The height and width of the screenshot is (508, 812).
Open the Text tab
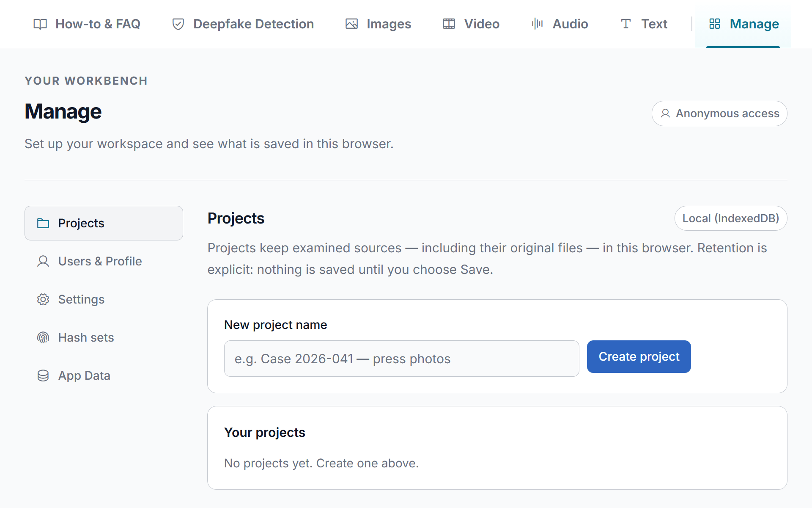pyautogui.click(x=644, y=24)
